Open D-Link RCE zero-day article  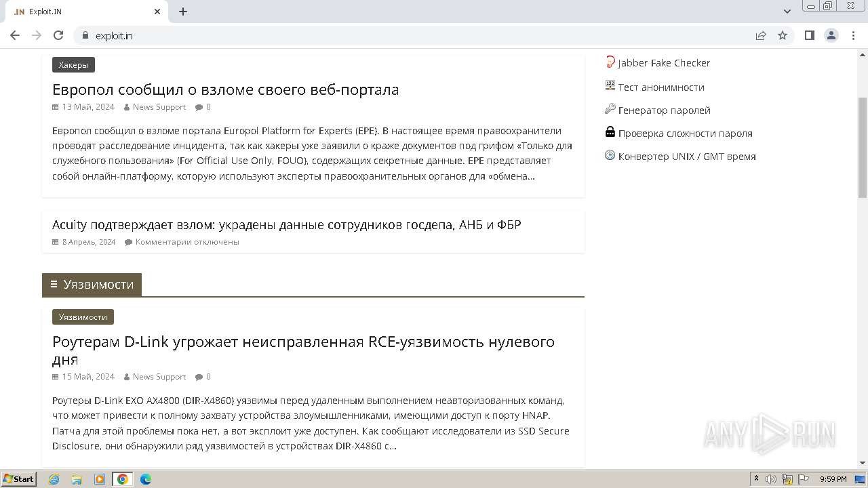[303, 350]
